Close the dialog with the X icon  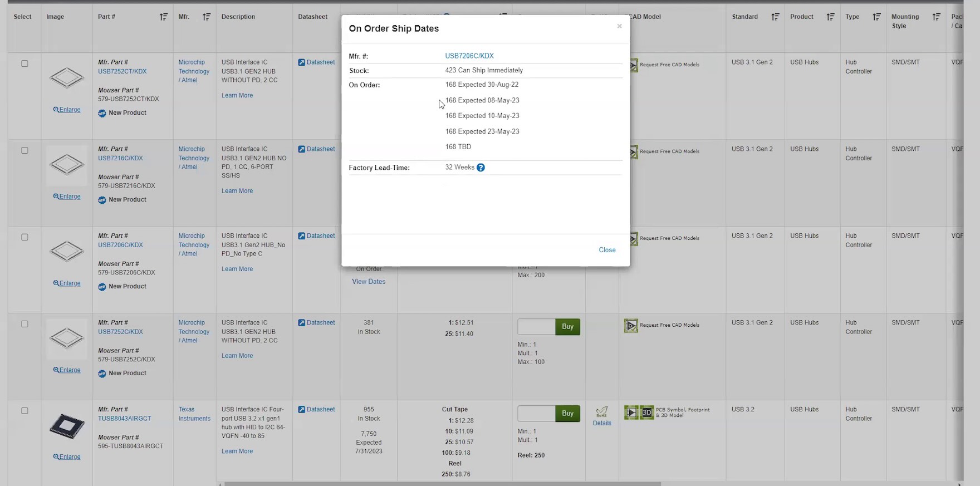(619, 26)
